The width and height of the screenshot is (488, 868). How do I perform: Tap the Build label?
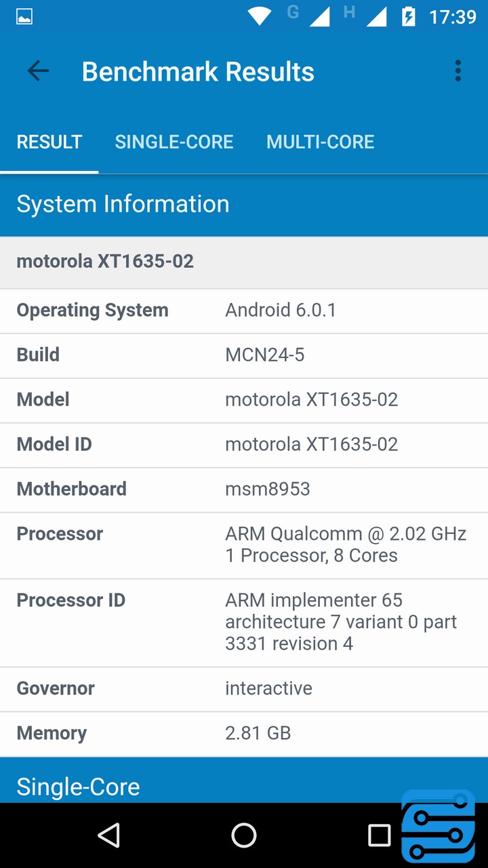[38, 355]
